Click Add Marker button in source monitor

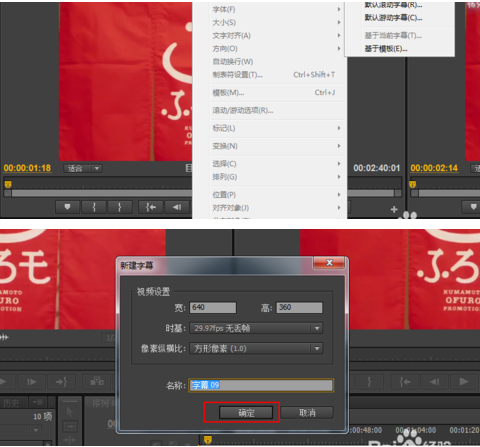pos(67,207)
